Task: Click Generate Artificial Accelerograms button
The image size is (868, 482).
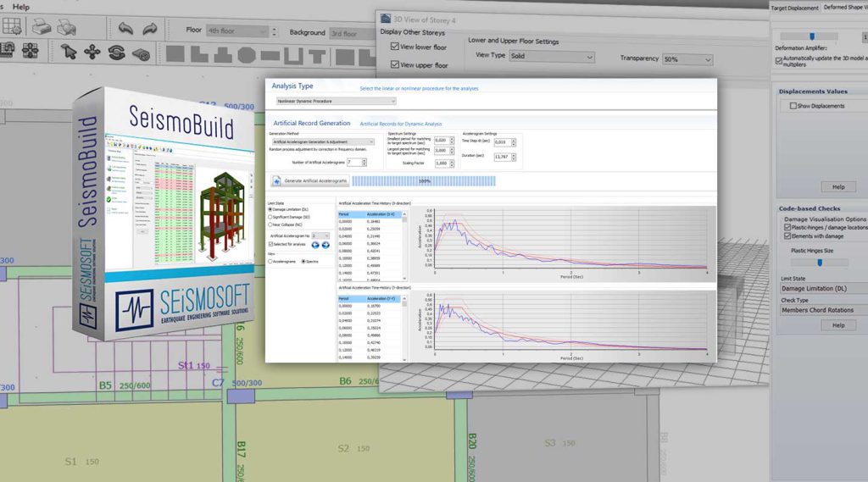Action: point(310,181)
